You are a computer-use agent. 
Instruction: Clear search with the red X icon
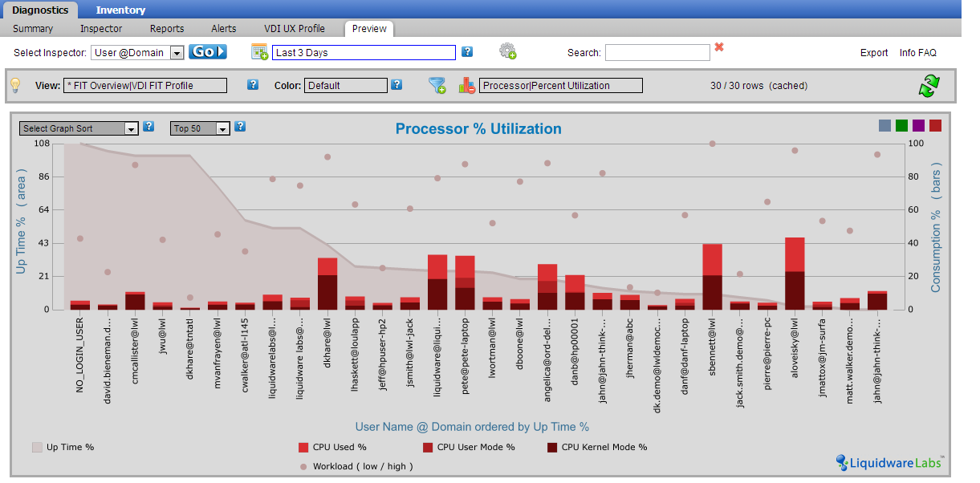(719, 47)
